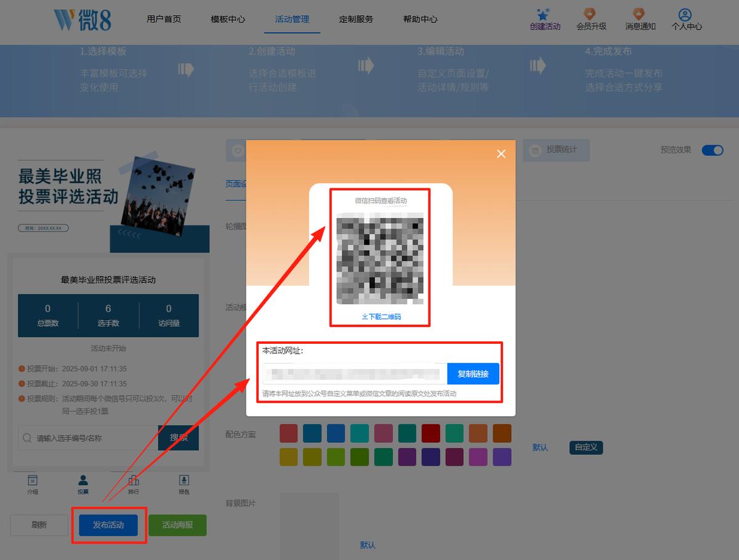Click 活动海报 button
The width and height of the screenshot is (739, 560).
tap(177, 525)
